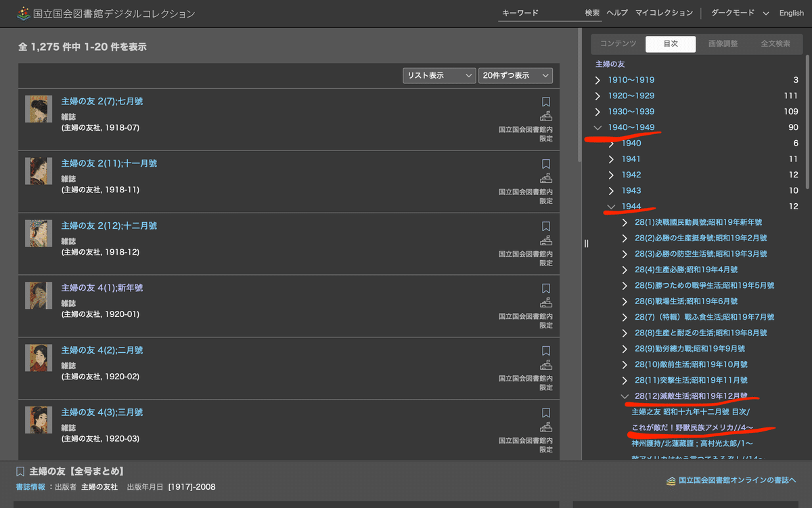Expand the 1940 year node
This screenshot has height=508, width=812.
click(x=612, y=143)
